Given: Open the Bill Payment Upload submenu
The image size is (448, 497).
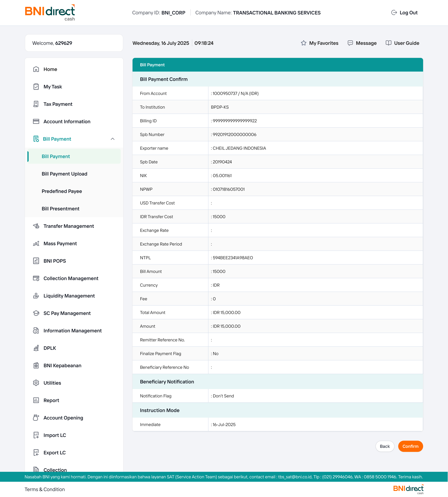Looking at the screenshot, I should click(65, 174).
